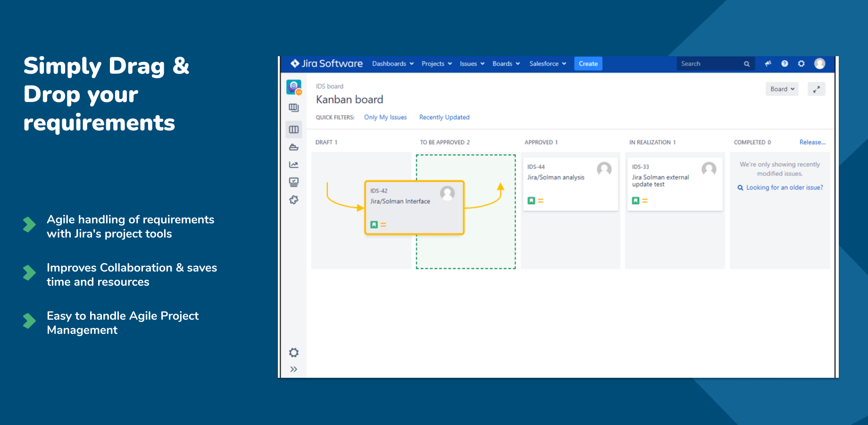
Task: Select the Jira/Solman analysis card text
Action: click(556, 178)
